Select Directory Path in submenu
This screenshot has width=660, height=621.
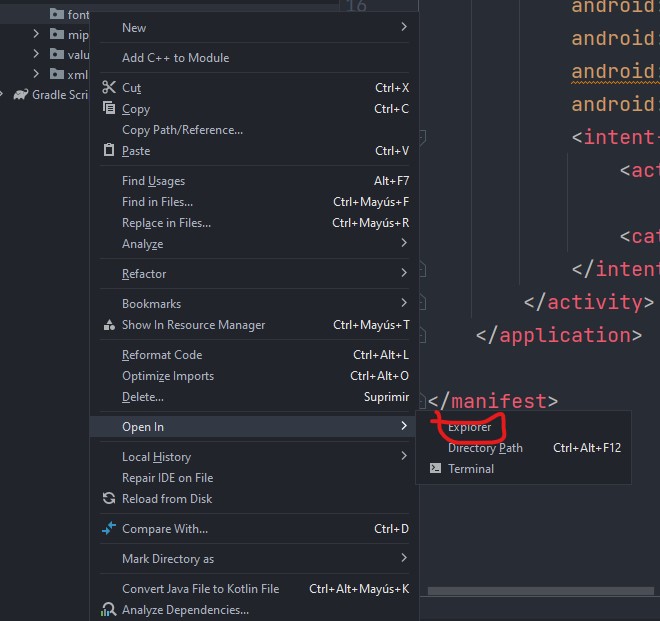click(485, 448)
